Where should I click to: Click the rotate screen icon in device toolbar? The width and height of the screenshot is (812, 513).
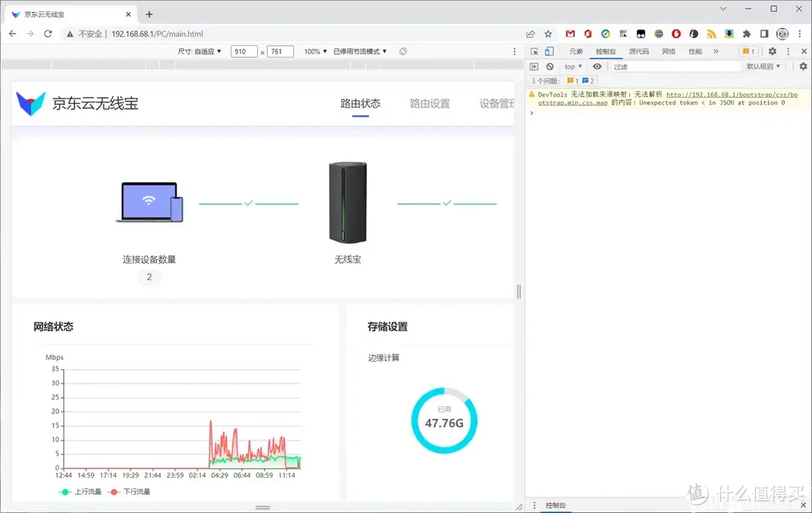[x=403, y=51]
